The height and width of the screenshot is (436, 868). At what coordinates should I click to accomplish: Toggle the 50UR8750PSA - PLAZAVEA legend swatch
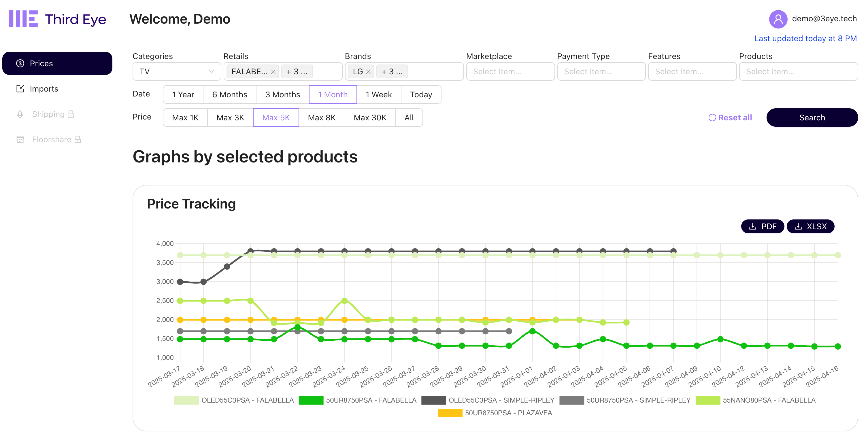(450, 413)
